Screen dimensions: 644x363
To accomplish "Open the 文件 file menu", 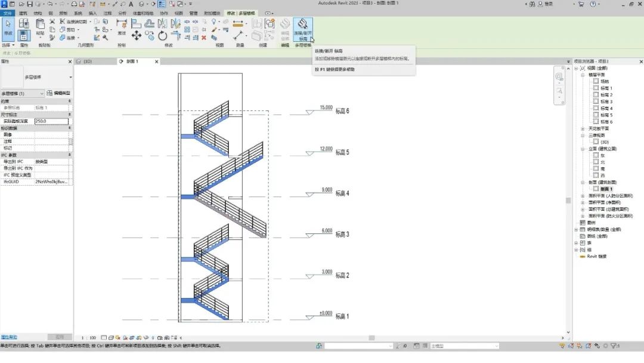I will pyautogui.click(x=7, y=13).
